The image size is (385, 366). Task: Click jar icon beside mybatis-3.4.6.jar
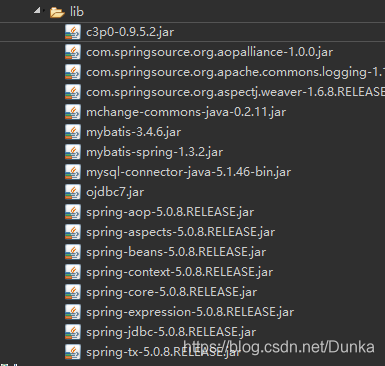tap(73, 132)
